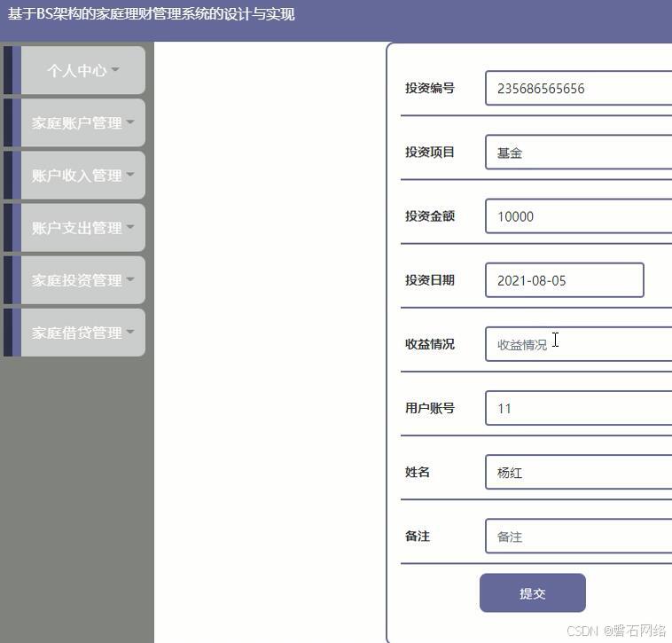The width and height of the screenshot is (672, 643).
Task: Open the 家庭账户管理 sidebar menu
Action: (x=76, y=123)
